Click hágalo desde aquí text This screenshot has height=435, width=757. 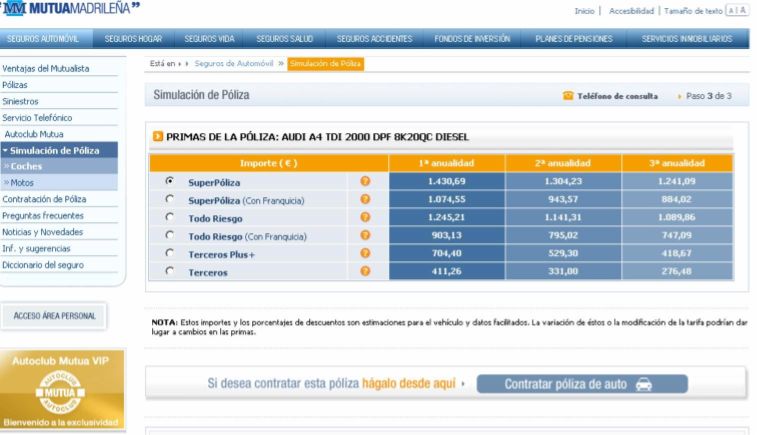409,383
